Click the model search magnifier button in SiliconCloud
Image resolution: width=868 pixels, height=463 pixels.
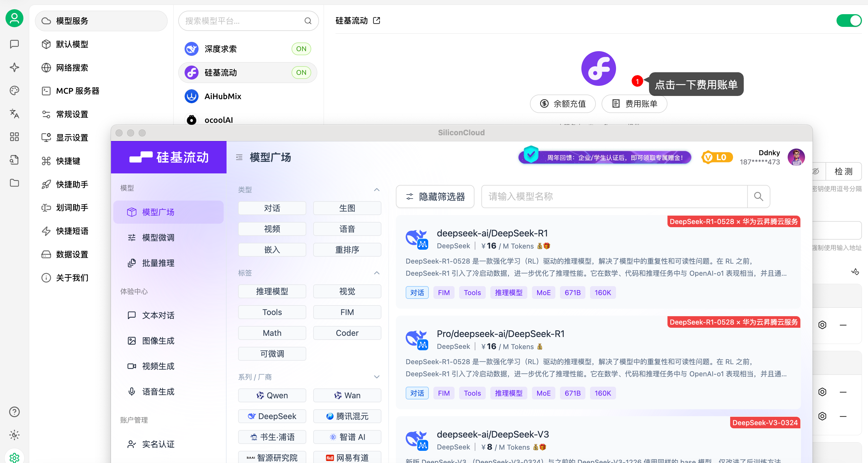tap(758, 197)
